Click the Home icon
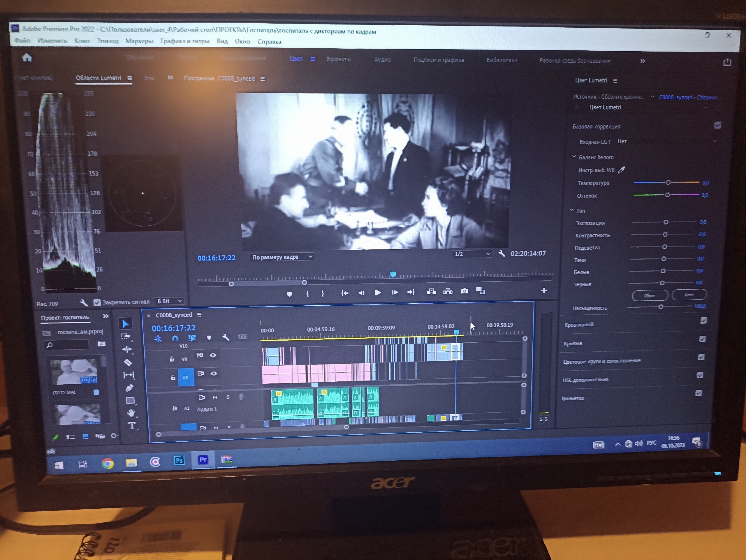 coord(27,58)
